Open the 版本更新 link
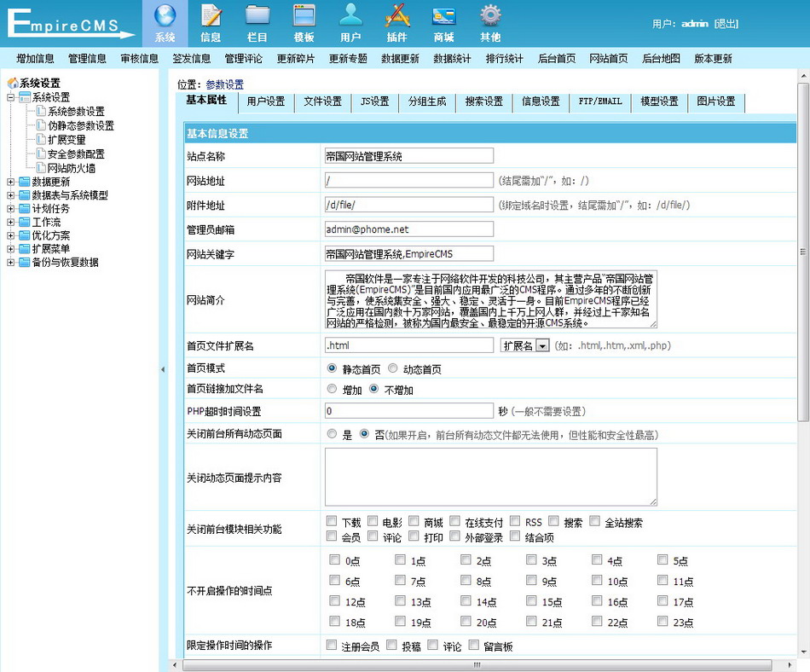 [x=713, y=58]
